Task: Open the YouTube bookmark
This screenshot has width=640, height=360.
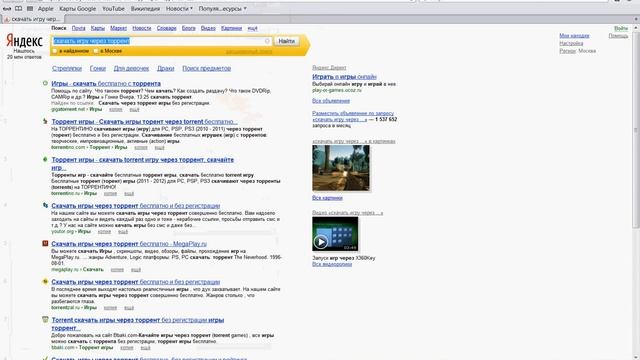Action: 113,9
